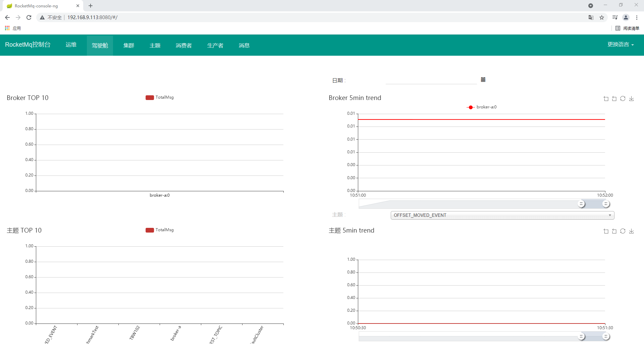The height and width of the screenshot is (349, 644).
Task: Click the right zoom handle of 主题 trend slider
Action: (x=606, y=336)
